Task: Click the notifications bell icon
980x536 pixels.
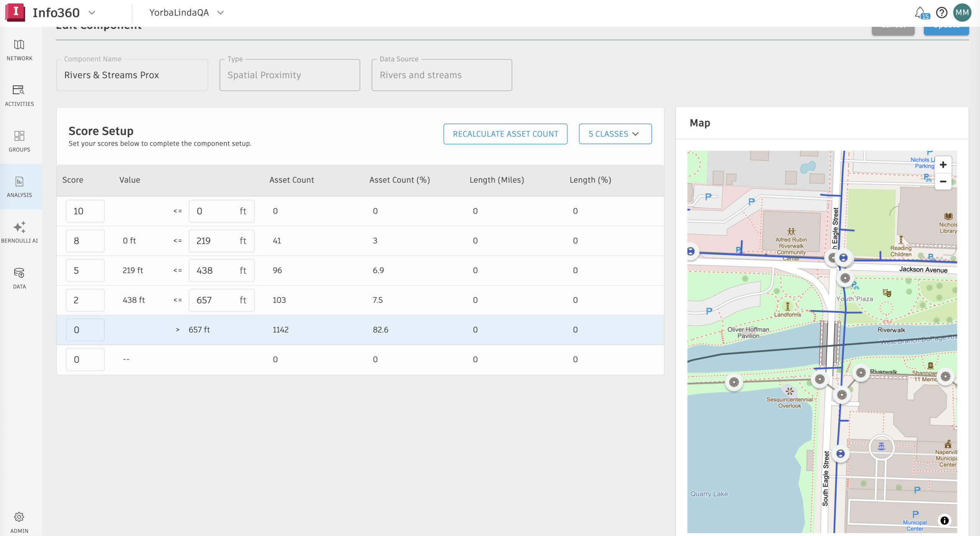Action: click(x=920, y=13)
